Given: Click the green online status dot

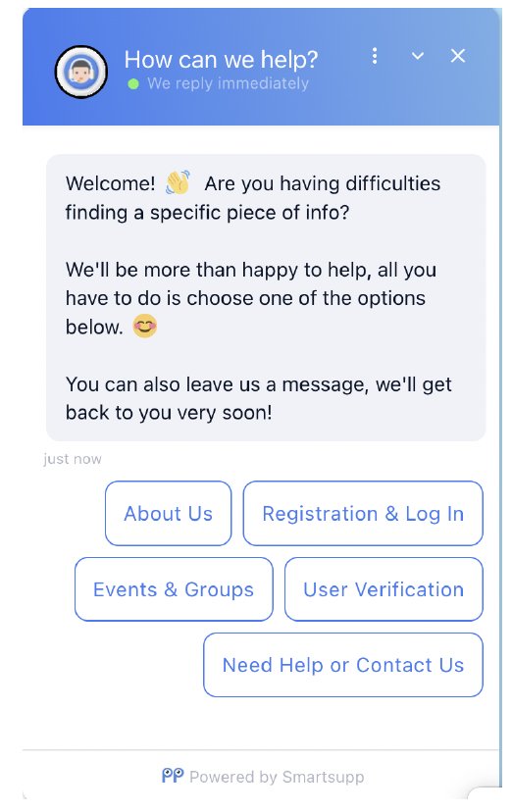Looking at the screenshot, I should [133, 84].
